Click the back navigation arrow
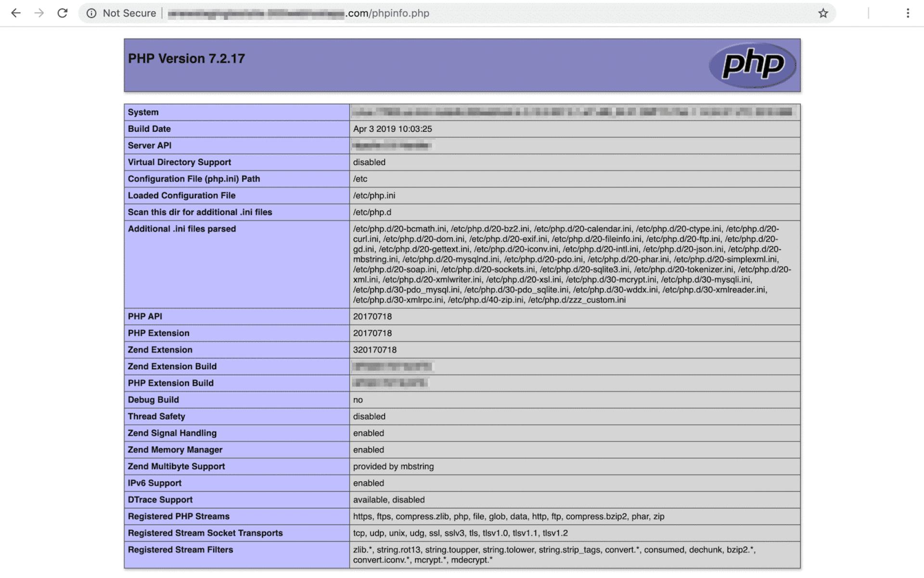924x578 pixels. (15, 13)
